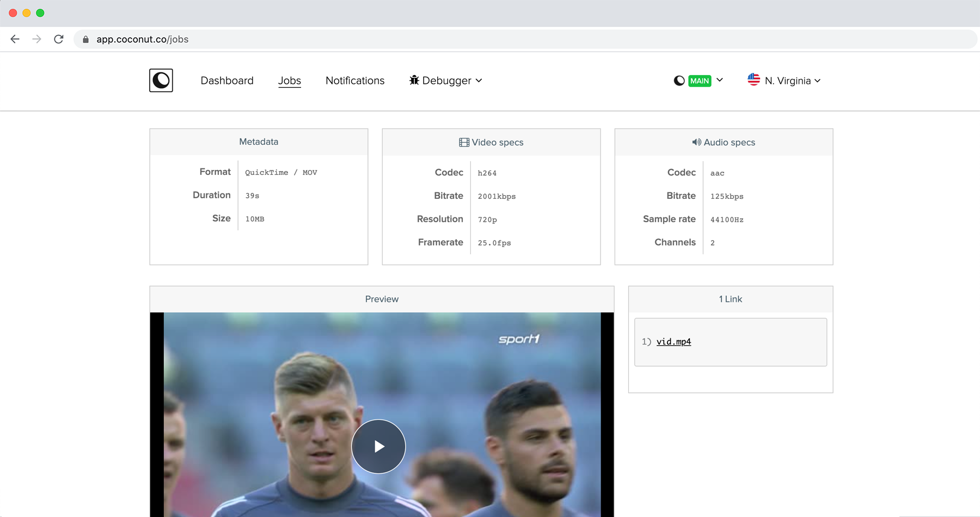The width and height of the screenshot is (980, 517).
Task: Open the vid.mp4 link
Action: 673,342
